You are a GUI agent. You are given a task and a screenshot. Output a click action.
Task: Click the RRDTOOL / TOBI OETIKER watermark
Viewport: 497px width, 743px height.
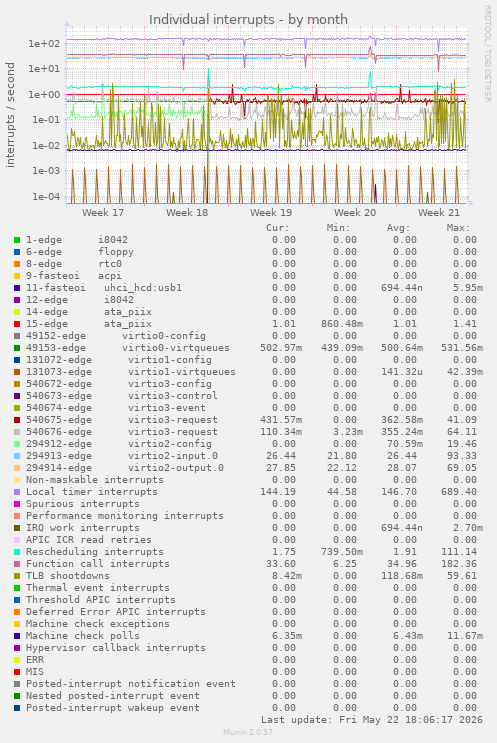pyautogui.click(x=487, y=54)
